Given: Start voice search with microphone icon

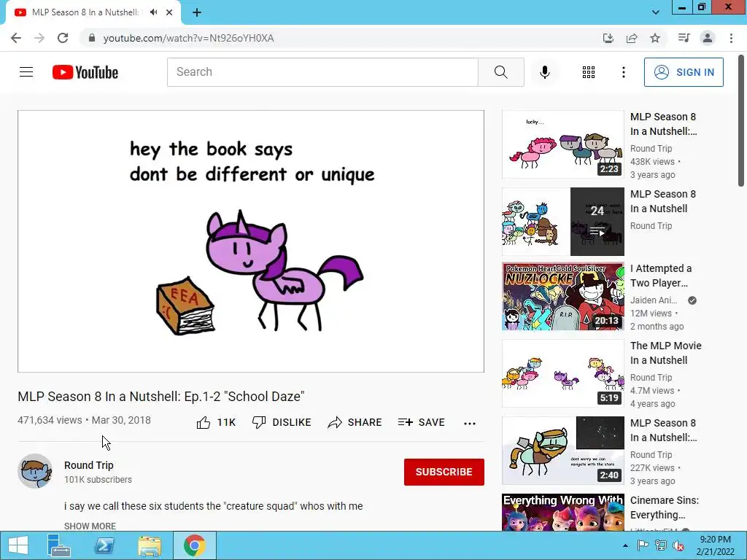Looking at the screenshot, I should coord(544,72).
